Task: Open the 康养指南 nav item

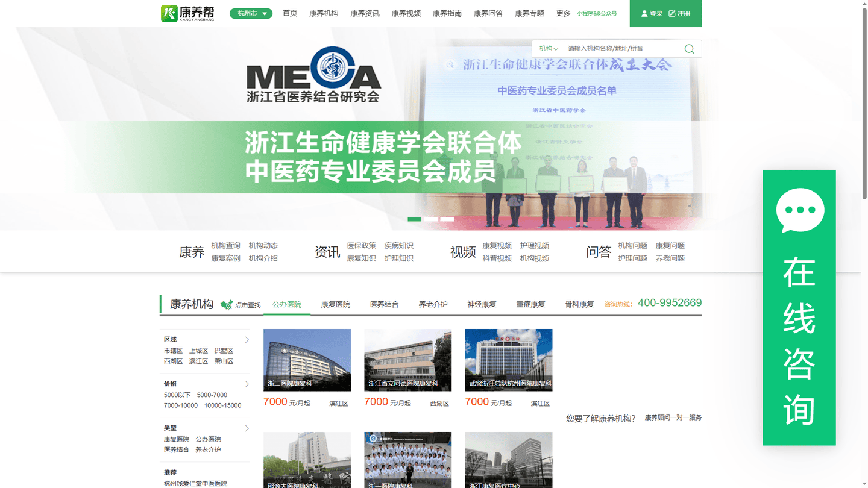Action: [x=447, y=13]
